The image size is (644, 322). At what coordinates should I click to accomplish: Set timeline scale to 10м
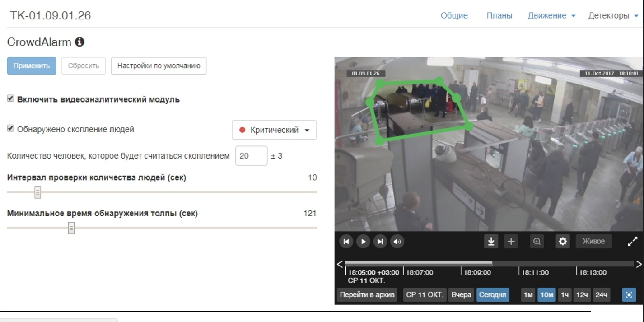(x=546, y=295)
